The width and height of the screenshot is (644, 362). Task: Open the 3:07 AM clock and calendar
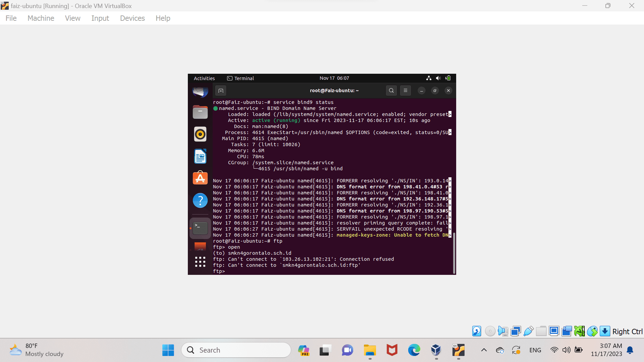[x=606, y=350]
